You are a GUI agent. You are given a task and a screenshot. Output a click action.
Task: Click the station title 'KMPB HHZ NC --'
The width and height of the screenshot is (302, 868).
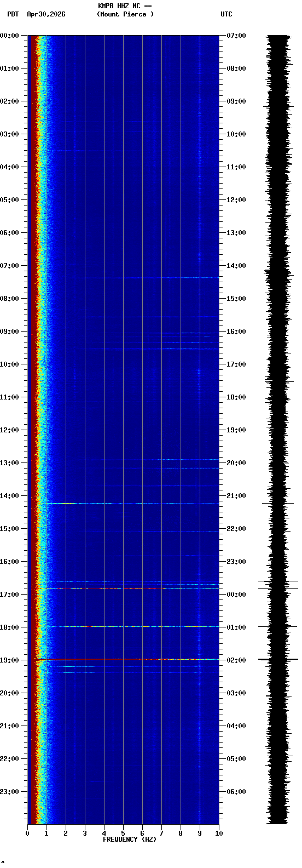coord(125,6)
